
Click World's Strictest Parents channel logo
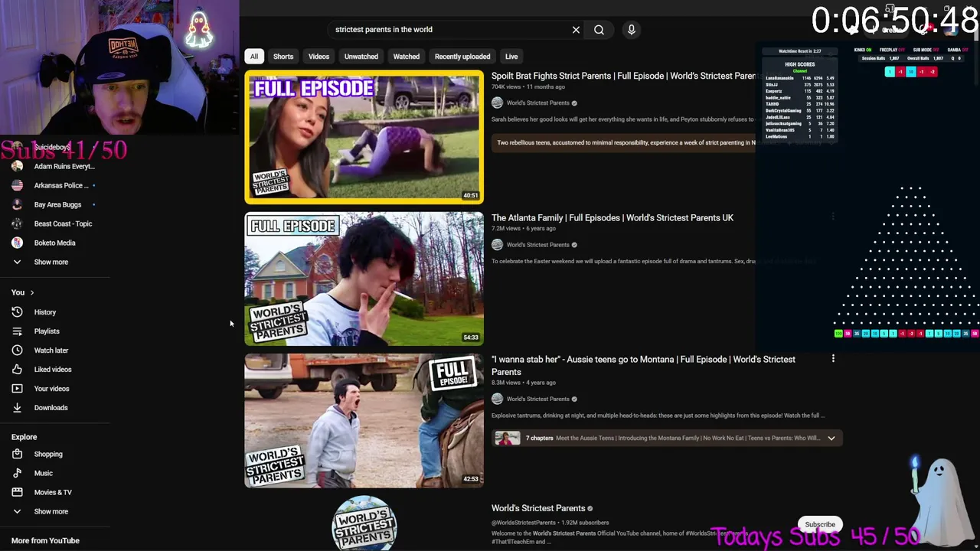pyautogui.click(x=364, y=523)
